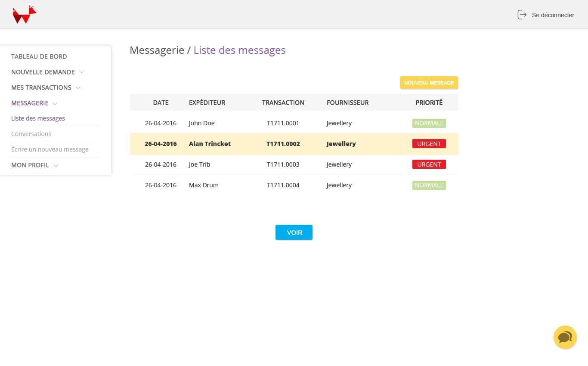
Task: Select the John Doe message row
Action: coord(201,123)
